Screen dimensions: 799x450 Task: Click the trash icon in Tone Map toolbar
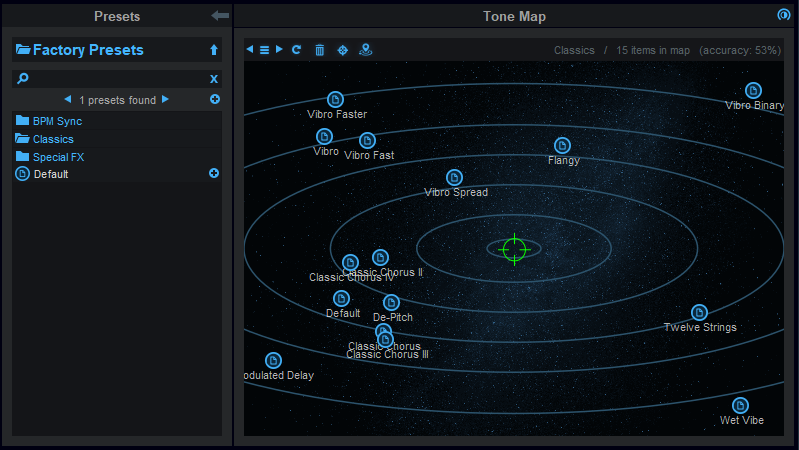pos(320,50)
